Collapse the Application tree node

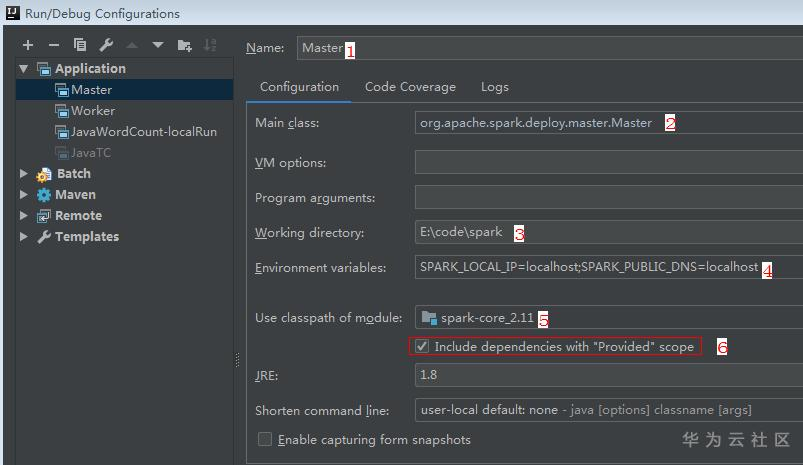(x=24, y=68)
